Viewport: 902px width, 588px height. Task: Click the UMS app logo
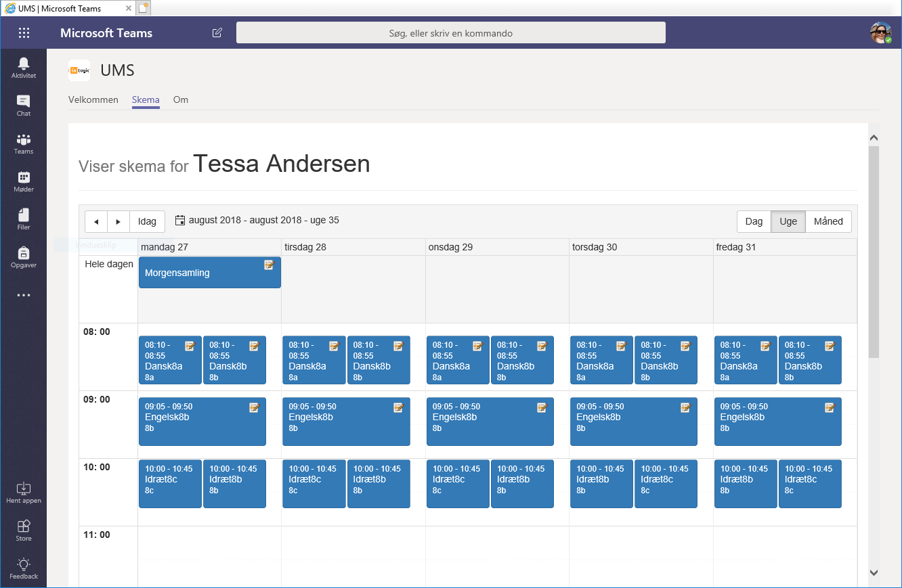79,70
